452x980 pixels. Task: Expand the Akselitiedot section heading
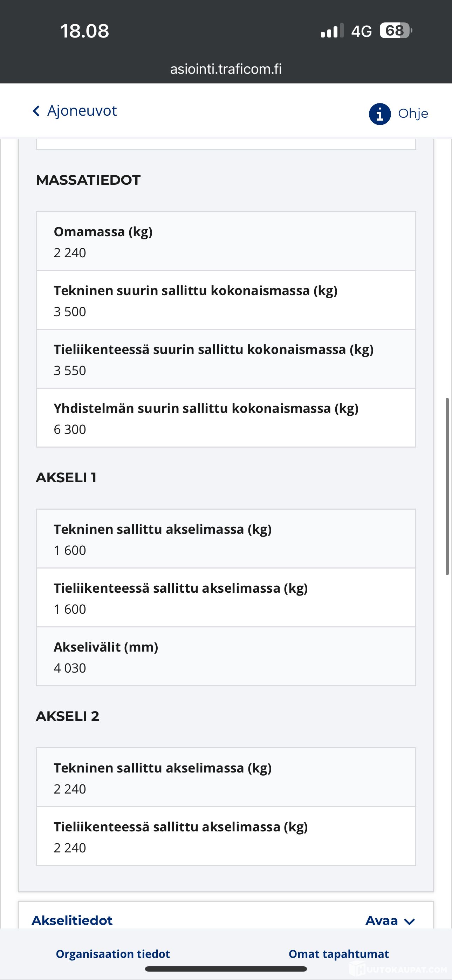click(x=72, y=920)
